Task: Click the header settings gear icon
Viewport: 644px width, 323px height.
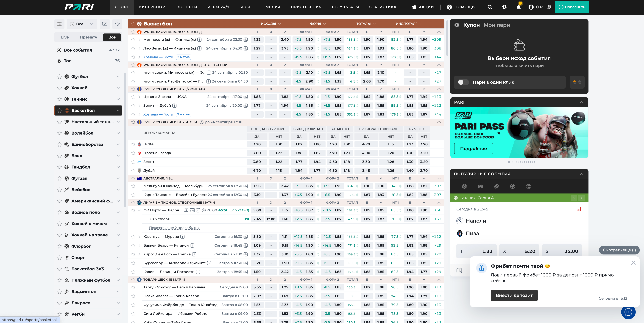Action: (504, 7)
